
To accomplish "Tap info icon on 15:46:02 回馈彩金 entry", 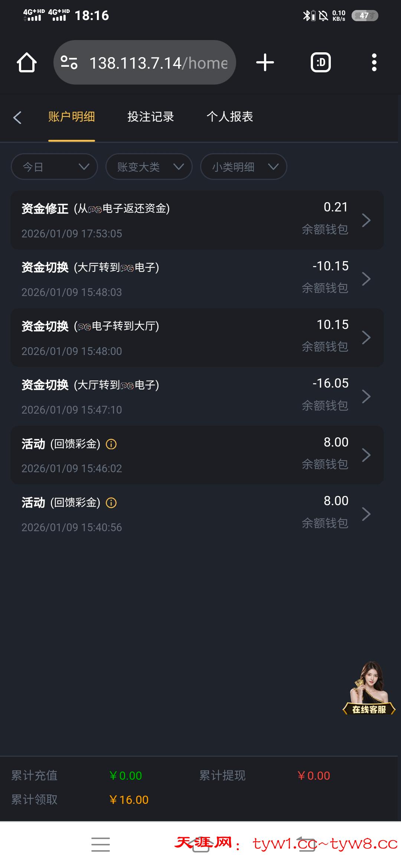I will [x=111, y=444].
